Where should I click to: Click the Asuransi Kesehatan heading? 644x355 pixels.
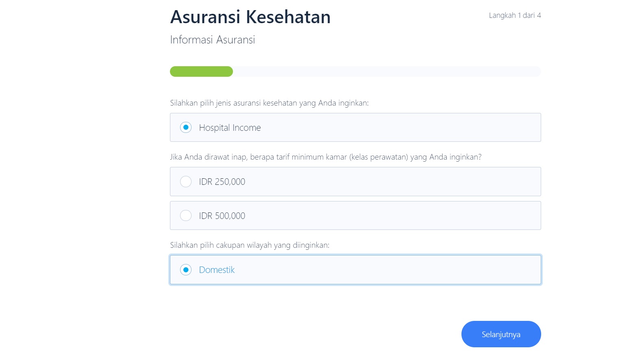(250, 17)
